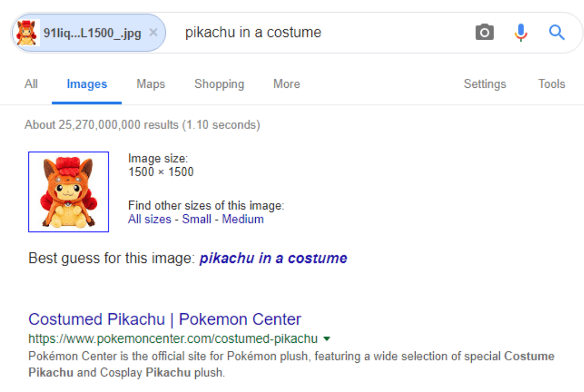The height and width of the screenshot is (392, 584).
Task: Open the Pikachu plush image thumbnail
Action: click(68, 192)
